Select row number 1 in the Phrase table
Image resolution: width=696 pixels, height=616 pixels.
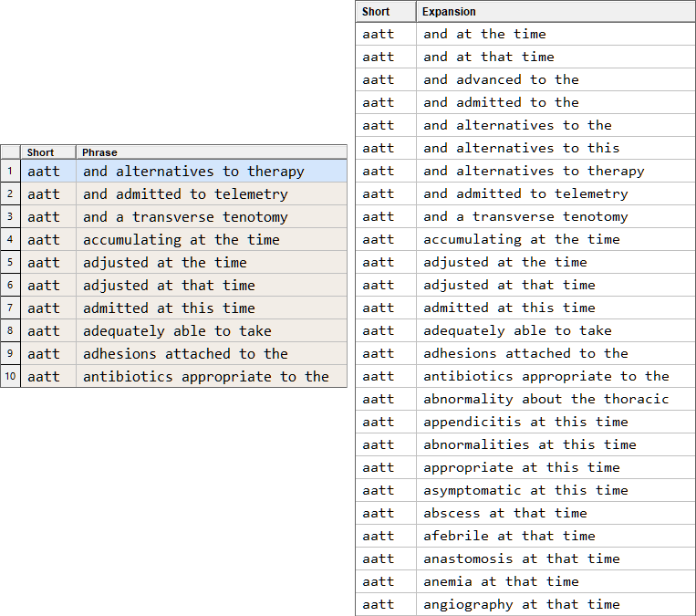coord(10,172)
